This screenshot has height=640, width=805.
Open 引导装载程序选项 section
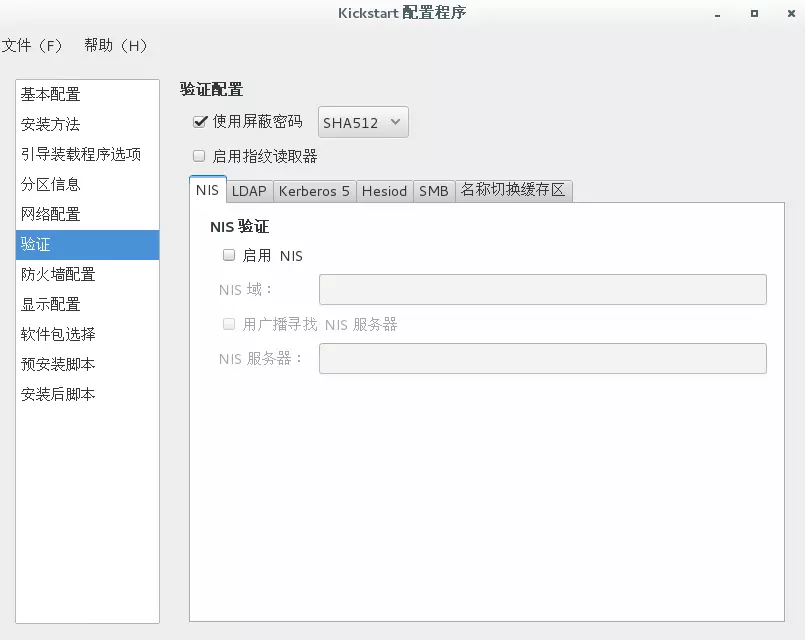(x=81, y=155)
